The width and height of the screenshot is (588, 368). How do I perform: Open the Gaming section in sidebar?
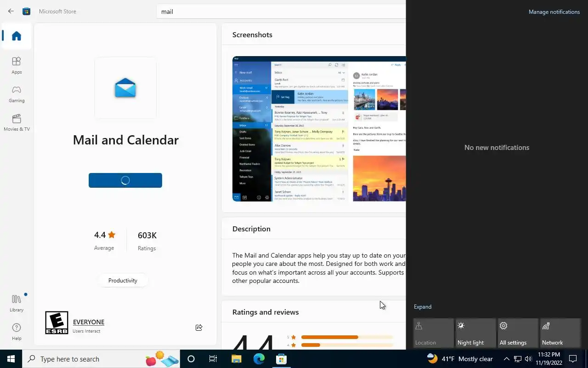click(17, 94)
